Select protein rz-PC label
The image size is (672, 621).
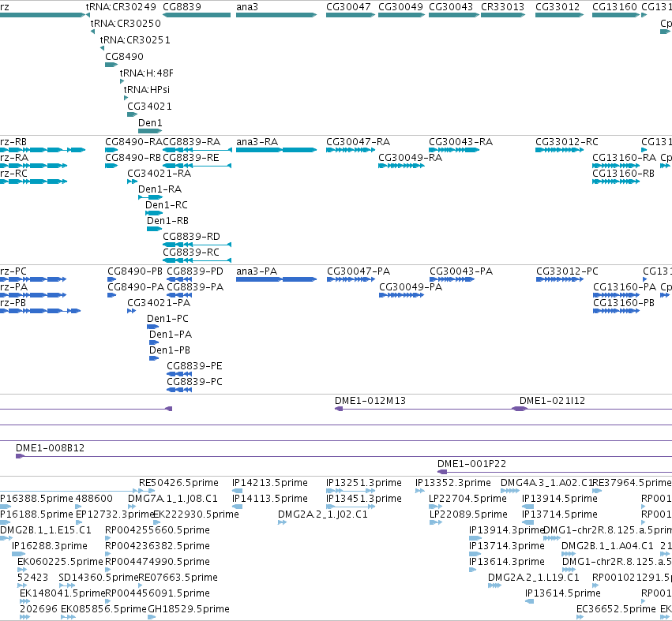click(13, 271)
